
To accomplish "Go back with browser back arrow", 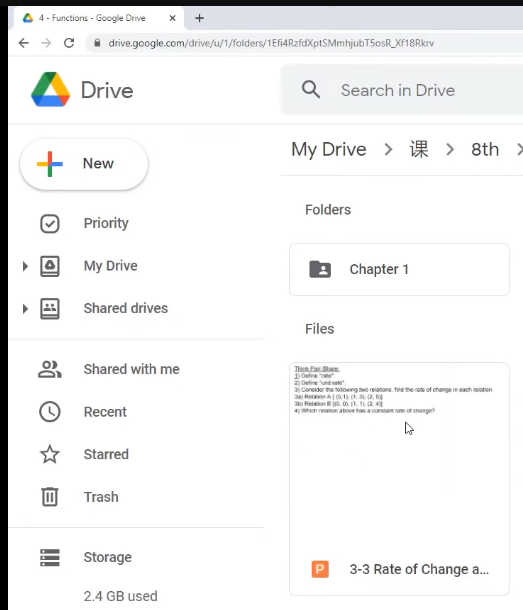I will pyautogui.click(x=24, y=43).
